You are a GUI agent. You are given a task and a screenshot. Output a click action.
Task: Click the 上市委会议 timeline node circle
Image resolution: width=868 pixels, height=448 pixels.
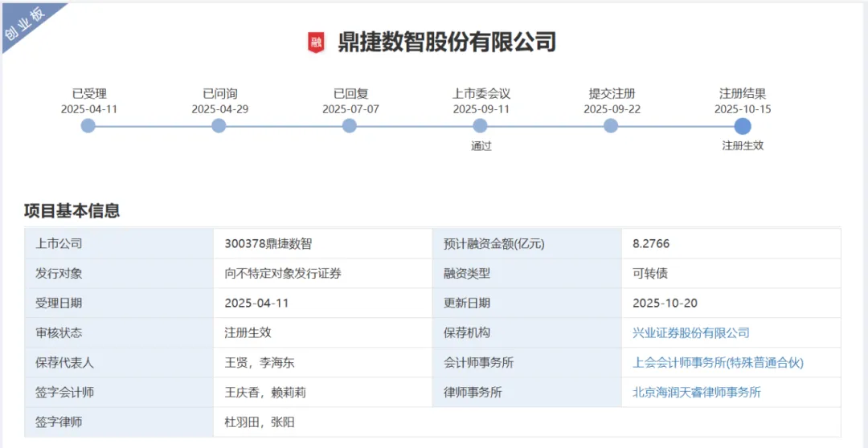pos(480,126)
